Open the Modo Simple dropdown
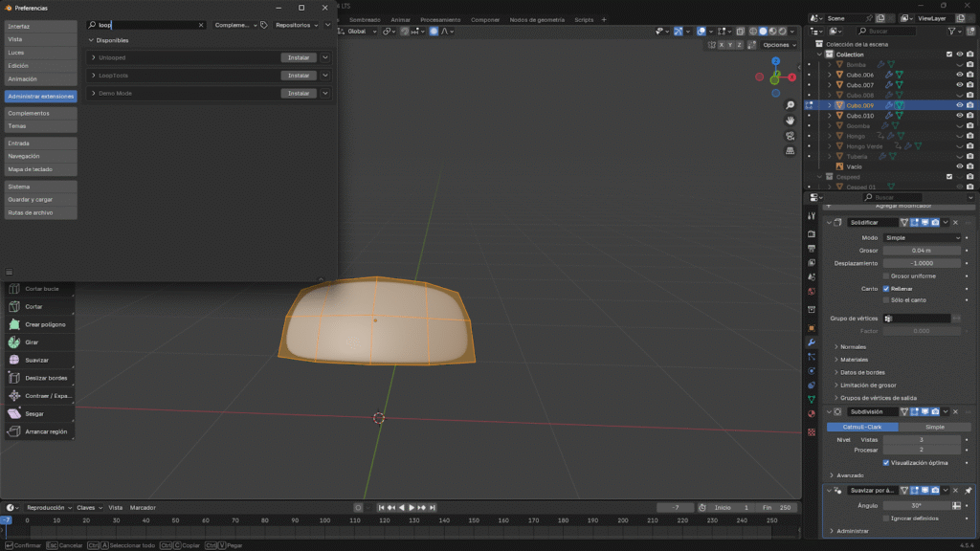This screenshot has height=551, width=980. click(922, 237)
